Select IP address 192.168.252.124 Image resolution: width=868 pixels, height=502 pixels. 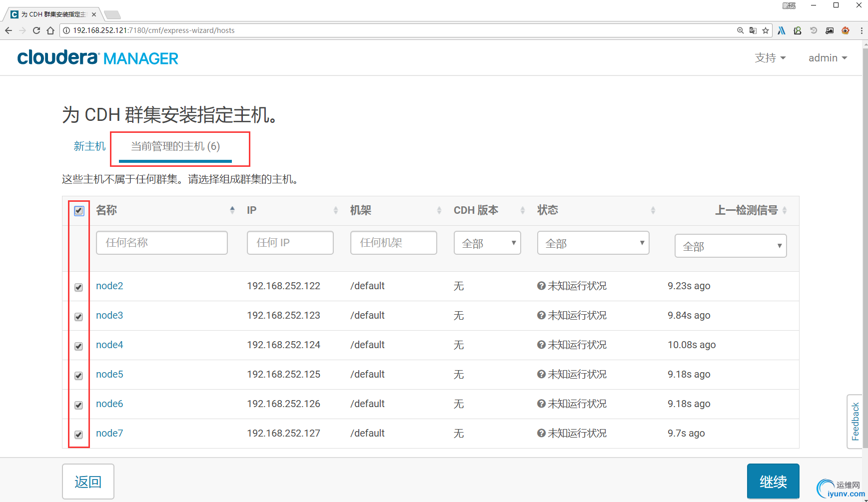[x=283, y=345]
